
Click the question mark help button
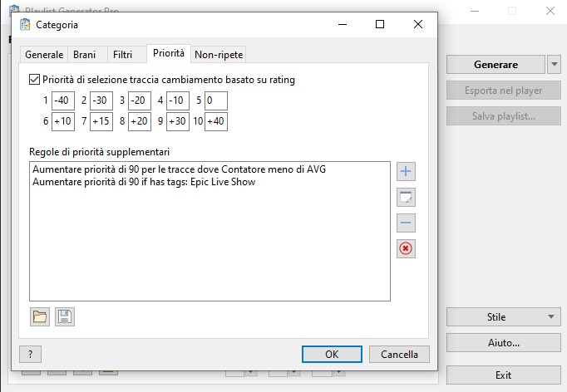[x=31, y=354]
